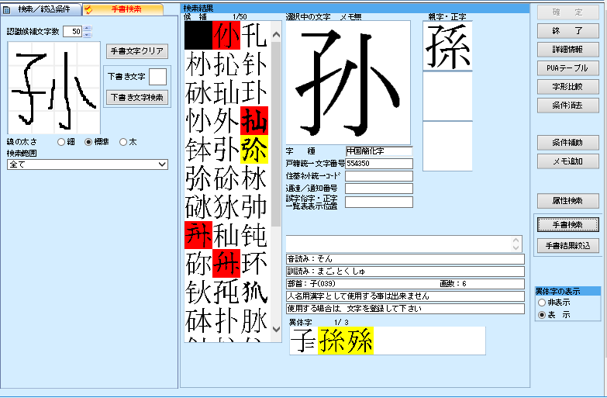Viewport: 607px width, 398px height.
Task: Set variant display to 非表示
Action: pos(542,302)
